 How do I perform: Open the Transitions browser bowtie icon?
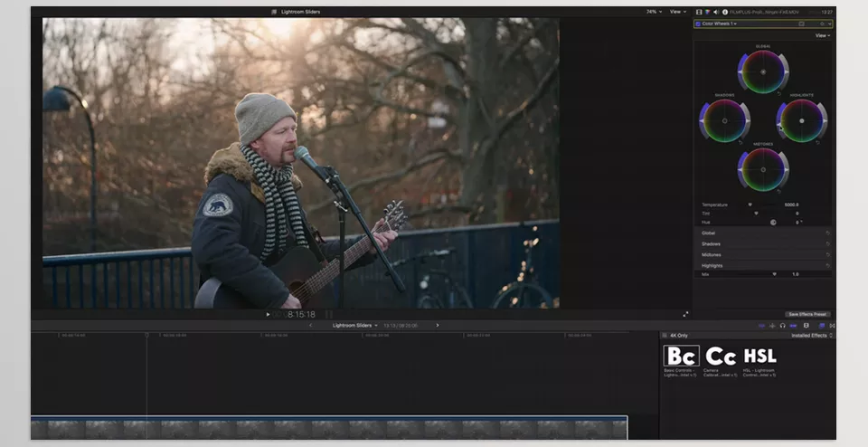point(832,326)
